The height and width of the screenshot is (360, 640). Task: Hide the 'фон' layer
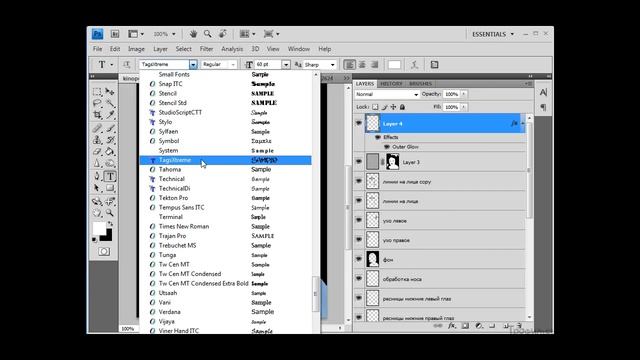(x=359, y=259)
